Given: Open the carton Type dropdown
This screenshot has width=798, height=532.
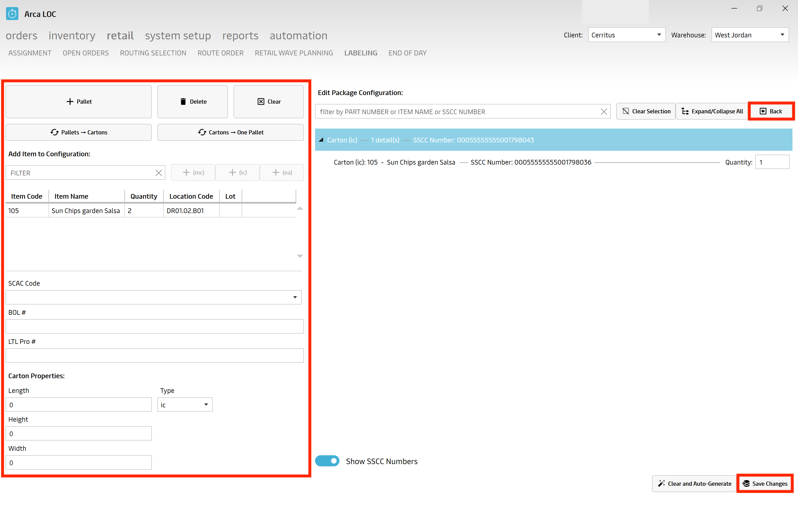Looking at the screenshot, I should click(185, 405).
